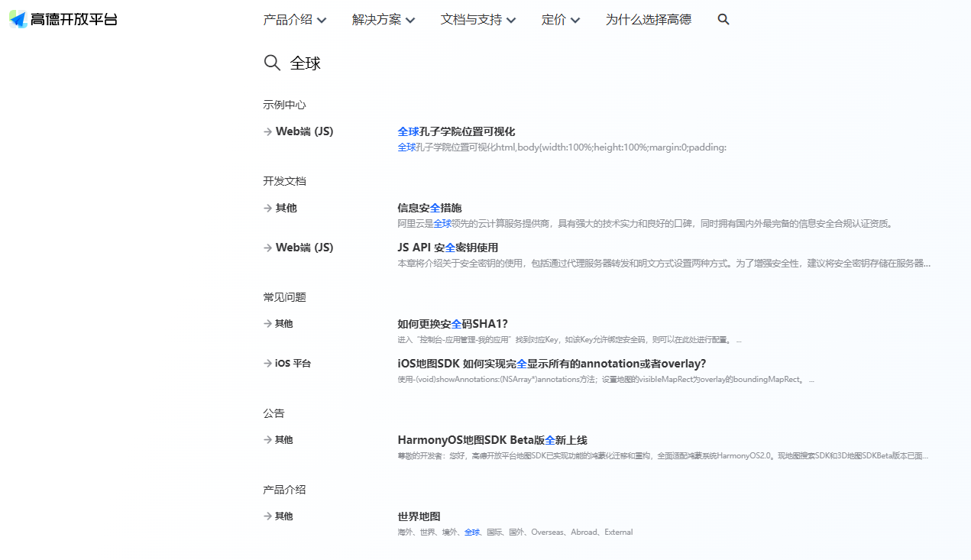Click the 开发文档 section heading
This screenshot has height=560, width=971.
tap(284, 181)
